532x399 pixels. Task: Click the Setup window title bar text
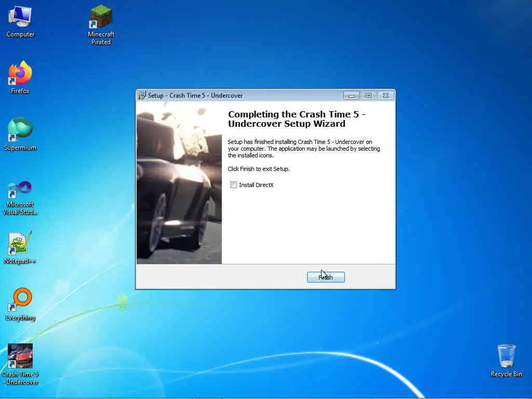pyautogui.click(x=195, y=96)
